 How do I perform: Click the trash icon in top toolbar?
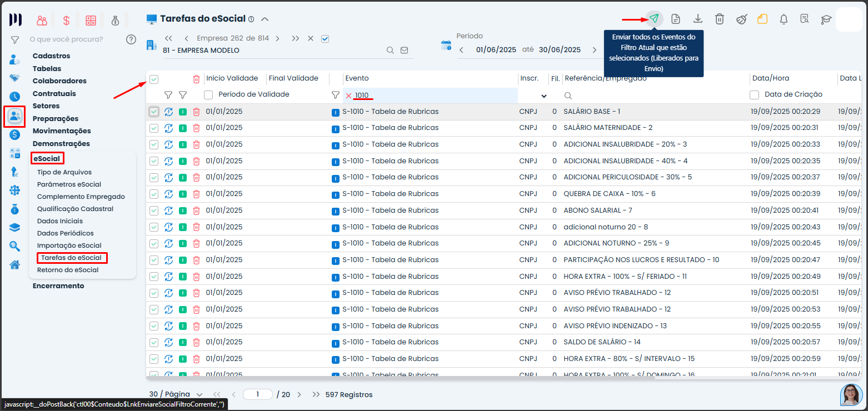(719, 19)
